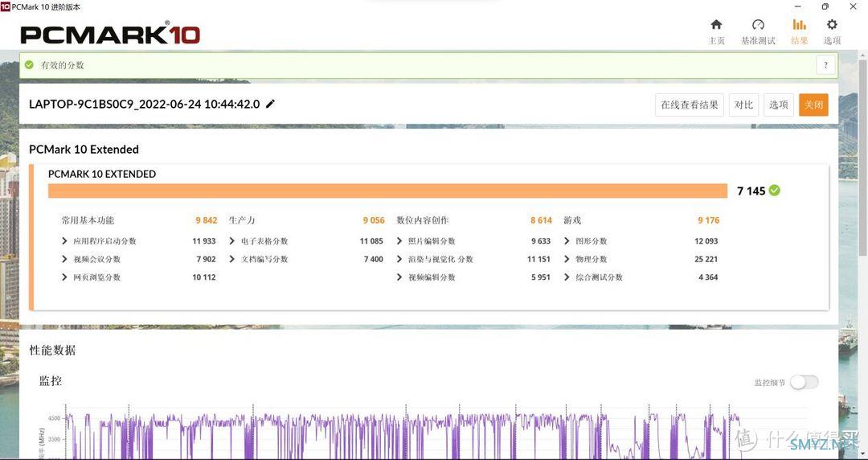The width and height of the screenshot is (868, 460).
Task: Click the 常用基本功能 heading
Action: tap(88, 220)
